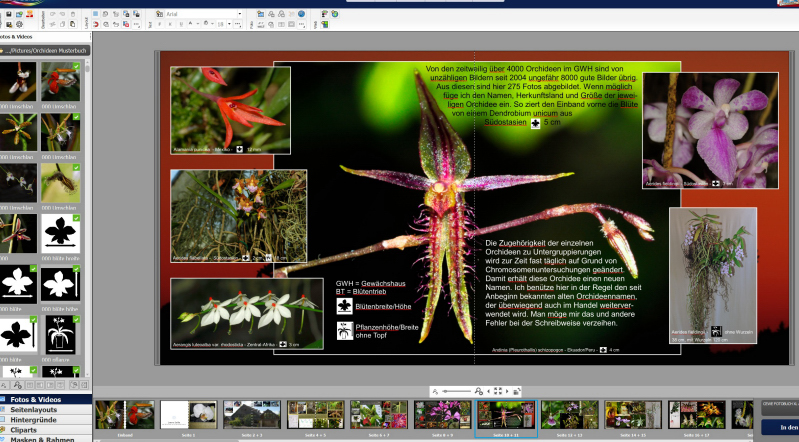Expand the Pictures/Orchideen Musterbuch folder path
Image resolution: width=799 pixels, height=442 pixels.
(45, 50)
